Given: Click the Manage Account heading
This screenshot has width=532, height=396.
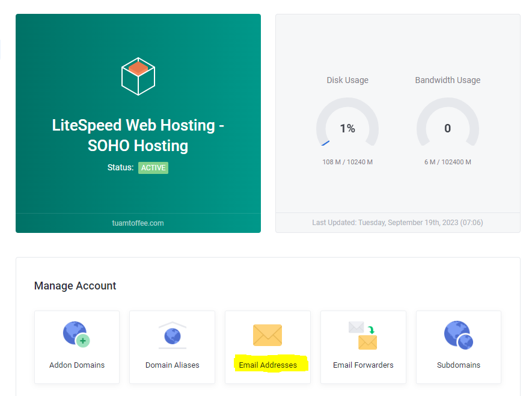Looking at the screenshot, I should [75, 286].
